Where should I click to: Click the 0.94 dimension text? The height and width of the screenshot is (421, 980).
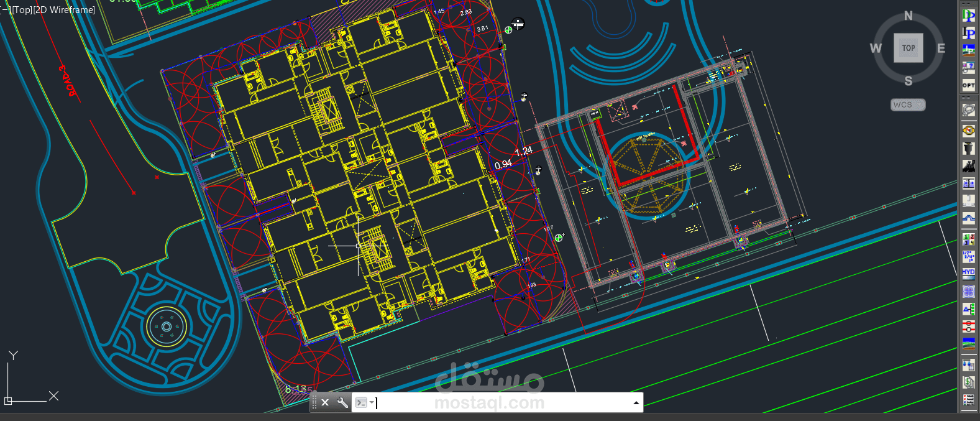coord(503,164)
